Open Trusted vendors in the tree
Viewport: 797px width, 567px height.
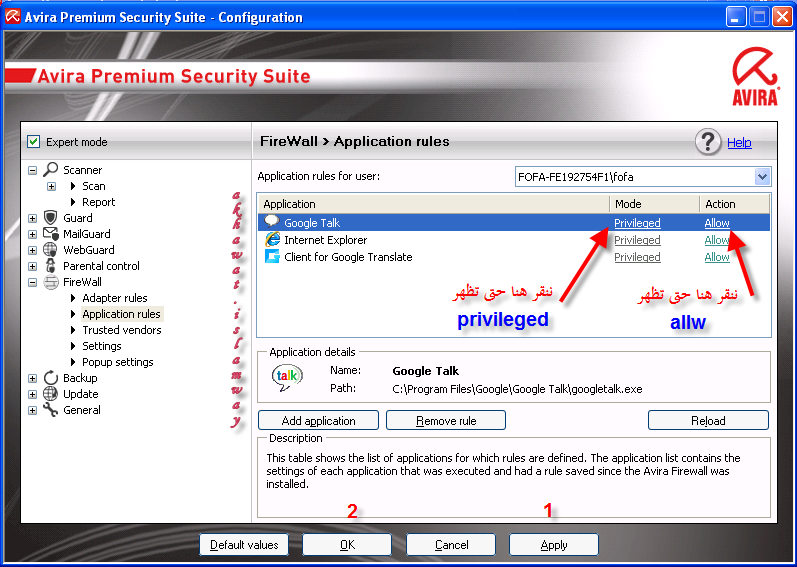tap(121, 330)
